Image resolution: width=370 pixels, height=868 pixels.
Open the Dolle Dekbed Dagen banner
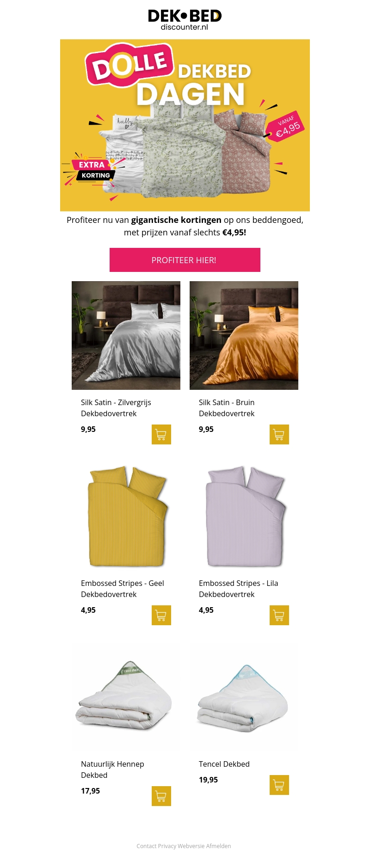pos(185,125)
